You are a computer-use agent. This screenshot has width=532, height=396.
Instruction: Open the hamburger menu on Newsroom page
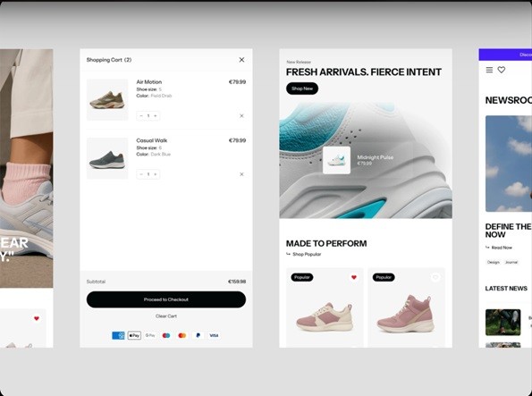pos(489,70)
